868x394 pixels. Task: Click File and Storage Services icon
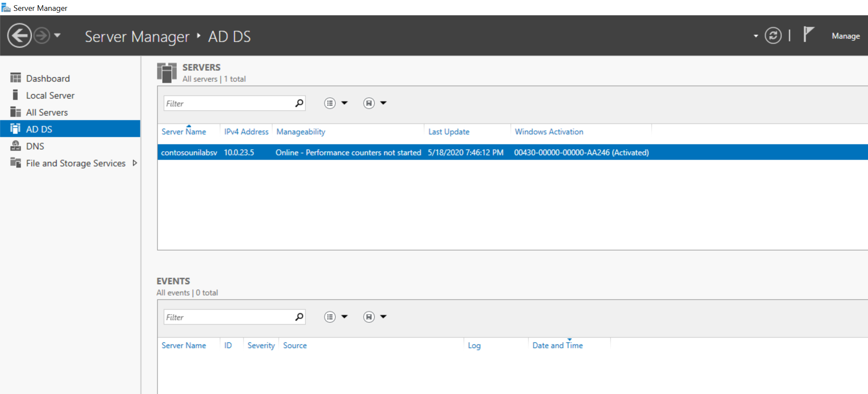[16, 162]
